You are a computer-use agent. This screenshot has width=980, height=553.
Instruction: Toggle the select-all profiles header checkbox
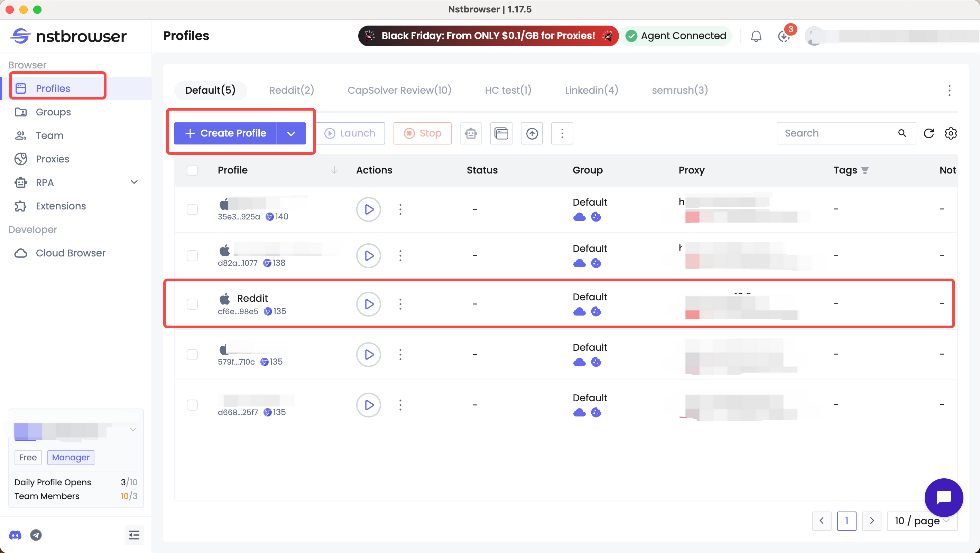(192, 170)
